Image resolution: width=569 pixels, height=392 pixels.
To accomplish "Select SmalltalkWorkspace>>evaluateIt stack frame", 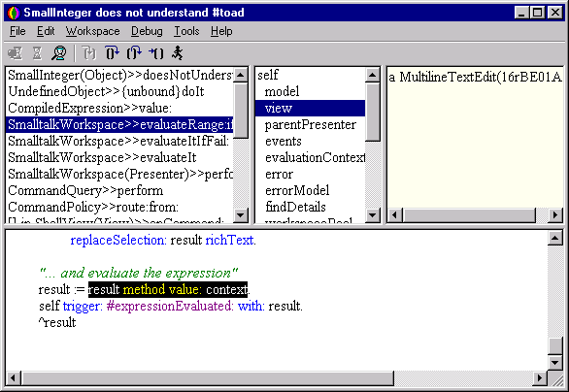I will [119, 157].
